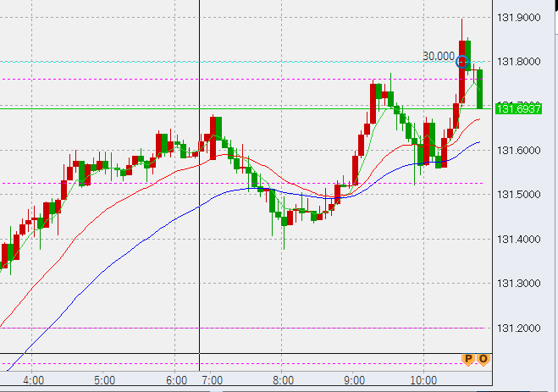
Task: Click the orange O marker icon
Action: pos(483,359)
